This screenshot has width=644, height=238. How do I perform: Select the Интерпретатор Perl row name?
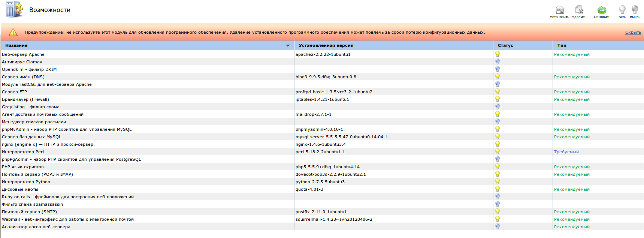tap(23, 152)
